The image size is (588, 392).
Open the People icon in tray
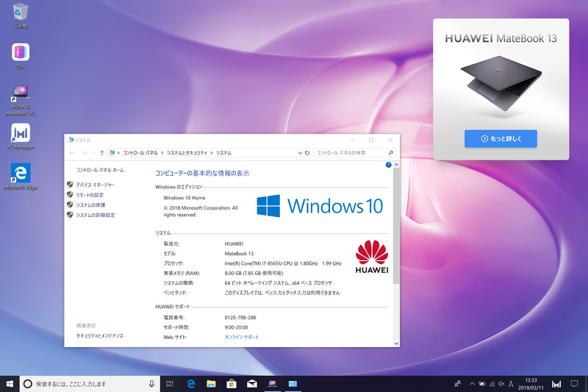tap(457, 384)
